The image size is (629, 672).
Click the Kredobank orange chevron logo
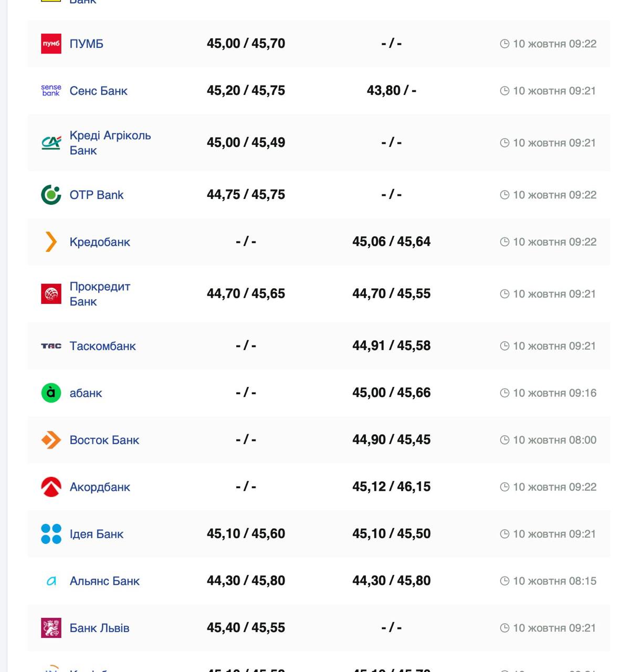(51, 242)
